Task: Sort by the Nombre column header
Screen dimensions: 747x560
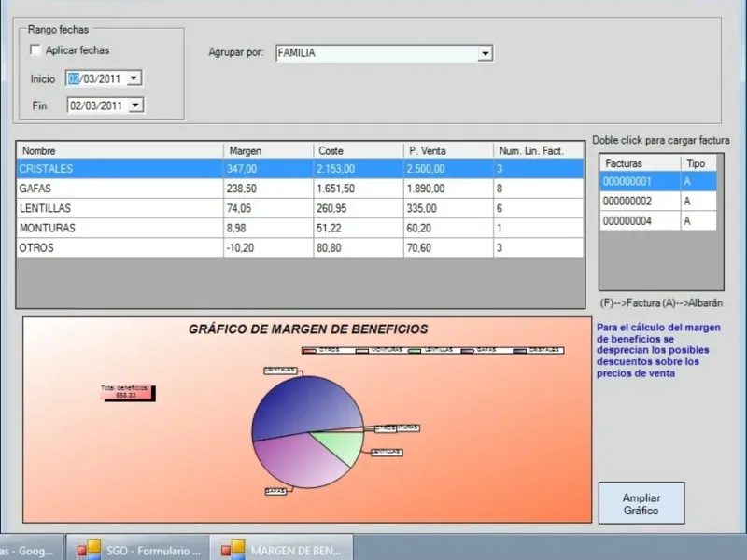Action: click(120, 151)
